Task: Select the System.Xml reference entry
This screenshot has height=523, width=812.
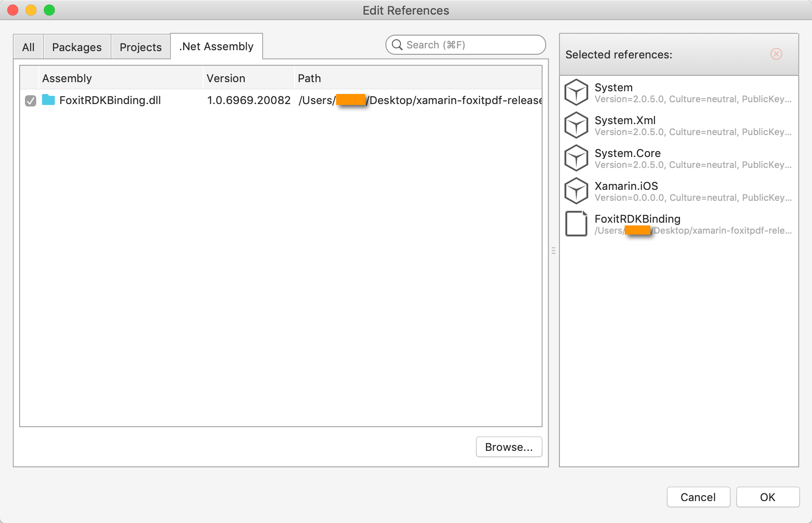Action: coord(679,125)
